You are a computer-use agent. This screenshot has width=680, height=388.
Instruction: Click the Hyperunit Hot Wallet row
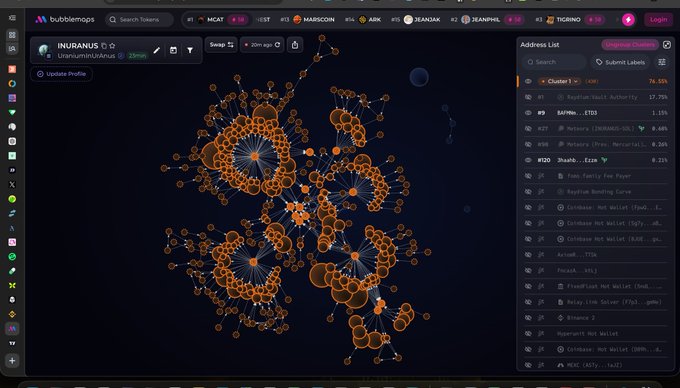(596, 333)
